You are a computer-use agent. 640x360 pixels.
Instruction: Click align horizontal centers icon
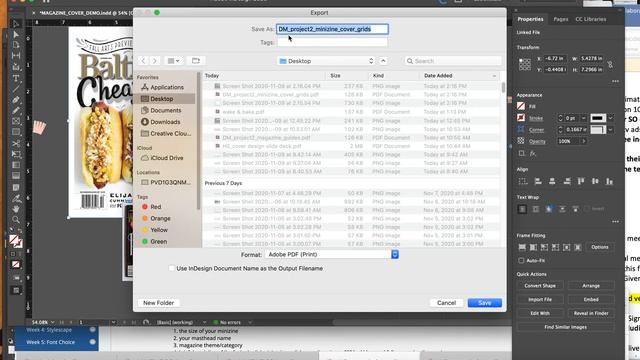[x=552, y=181]
